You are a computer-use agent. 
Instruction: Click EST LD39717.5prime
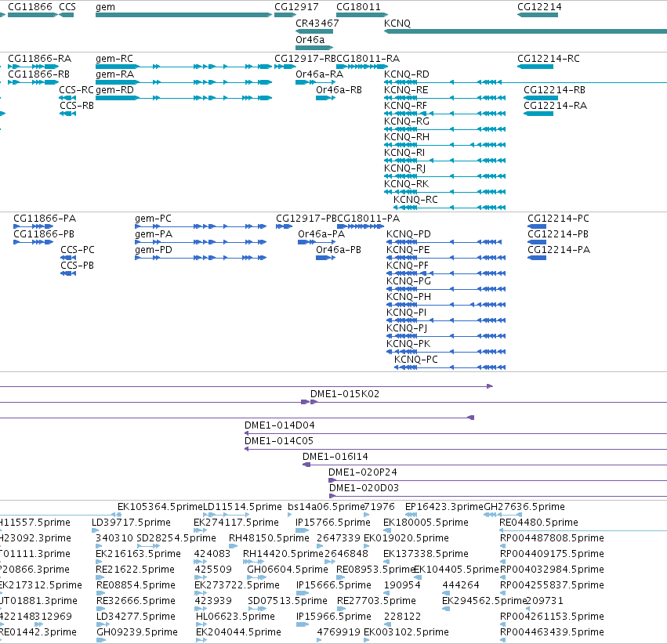coord(131,523)
